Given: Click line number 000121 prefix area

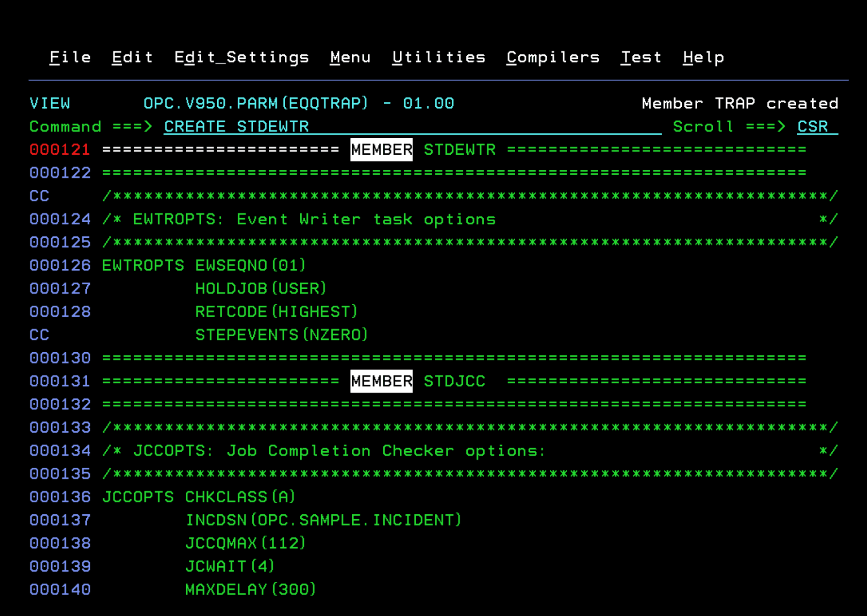Looking at the screenshot, I should pos(60,150).
